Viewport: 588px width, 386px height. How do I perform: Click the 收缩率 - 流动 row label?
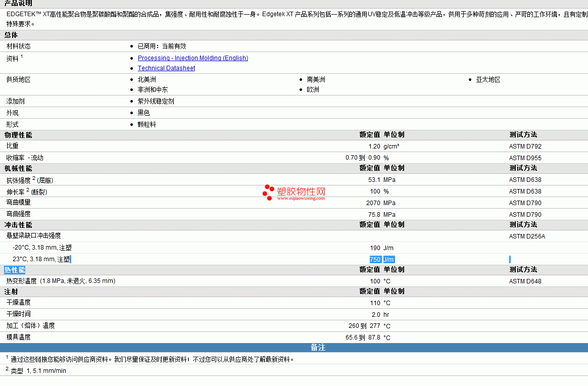[25, 158]
